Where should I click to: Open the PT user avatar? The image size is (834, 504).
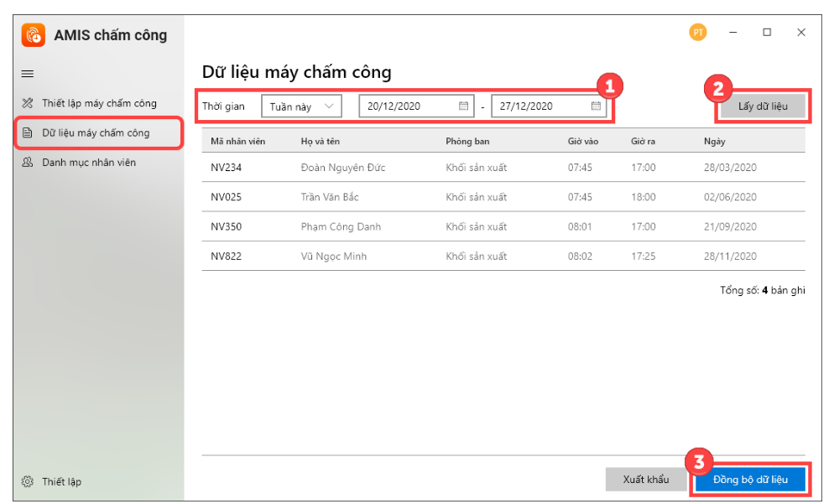pyautogui.click(x=697, y=33)
